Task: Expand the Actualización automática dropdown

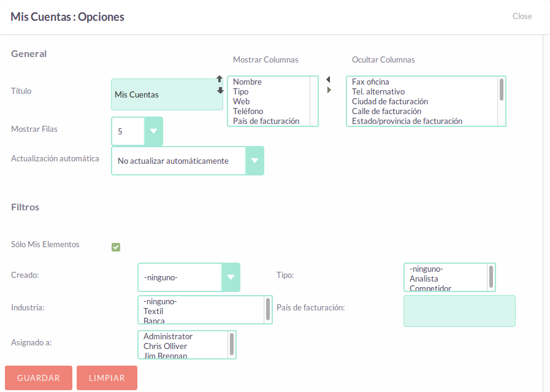Action: pos(254,161)
